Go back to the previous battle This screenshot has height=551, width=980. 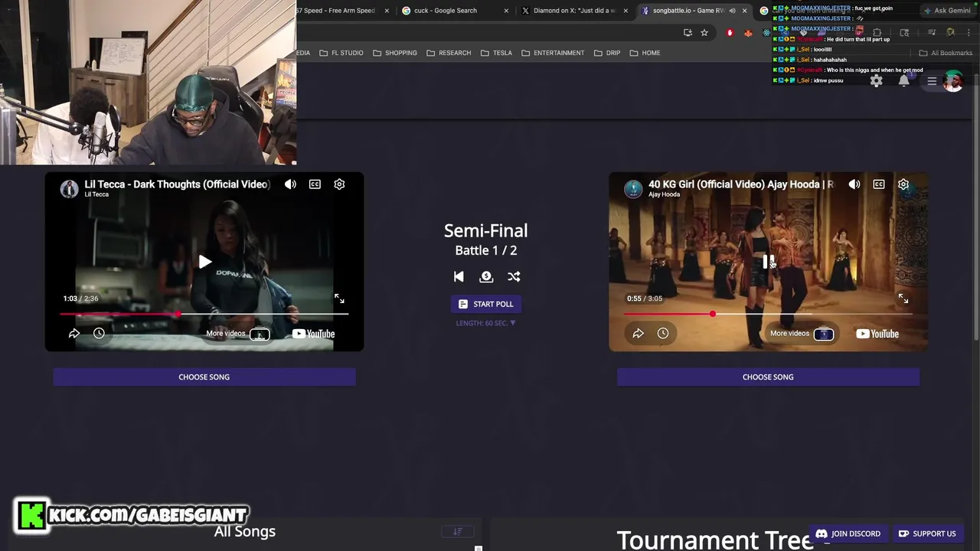click(x=459, y=277)
